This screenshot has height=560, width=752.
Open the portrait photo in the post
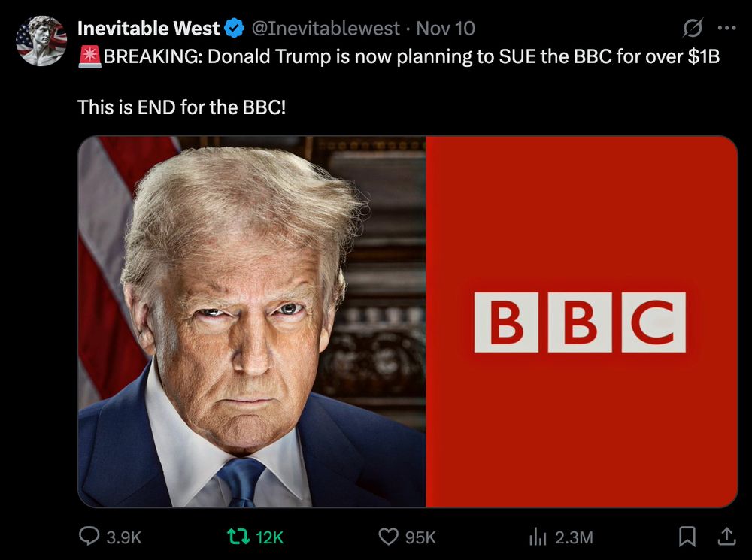click(252, 322)
